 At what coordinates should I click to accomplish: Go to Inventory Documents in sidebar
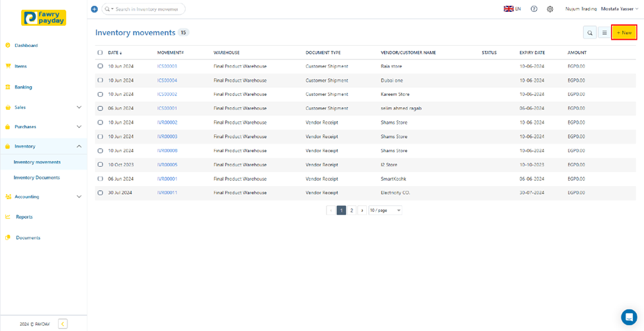[x=37, y=177]
